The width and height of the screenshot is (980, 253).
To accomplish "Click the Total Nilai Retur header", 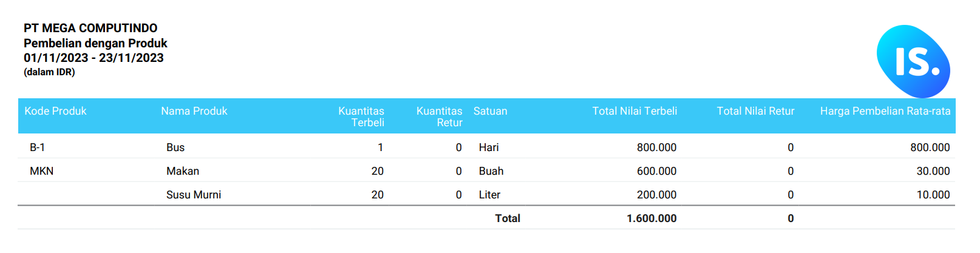I will 755,111.
